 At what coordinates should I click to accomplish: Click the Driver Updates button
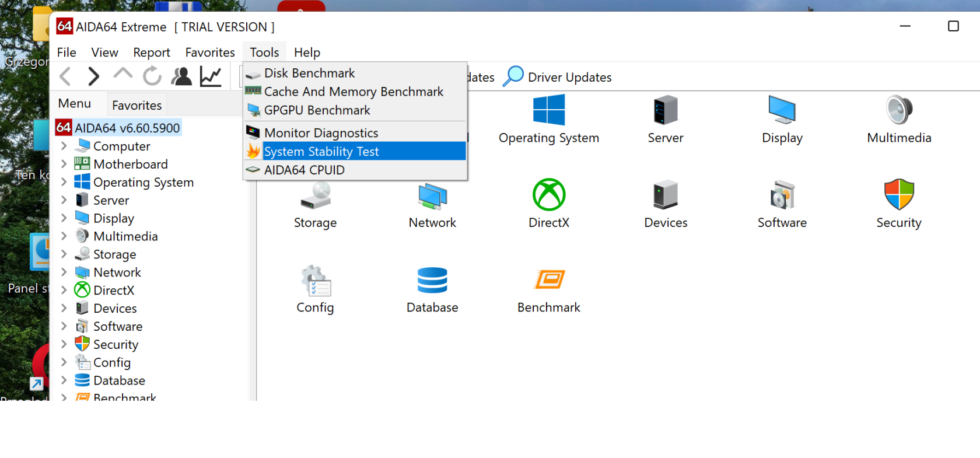click(x=558, y=77)
